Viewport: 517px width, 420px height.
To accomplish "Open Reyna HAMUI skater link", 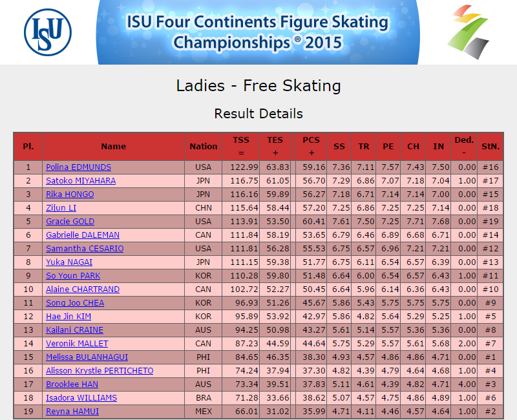I will point(72,411).
